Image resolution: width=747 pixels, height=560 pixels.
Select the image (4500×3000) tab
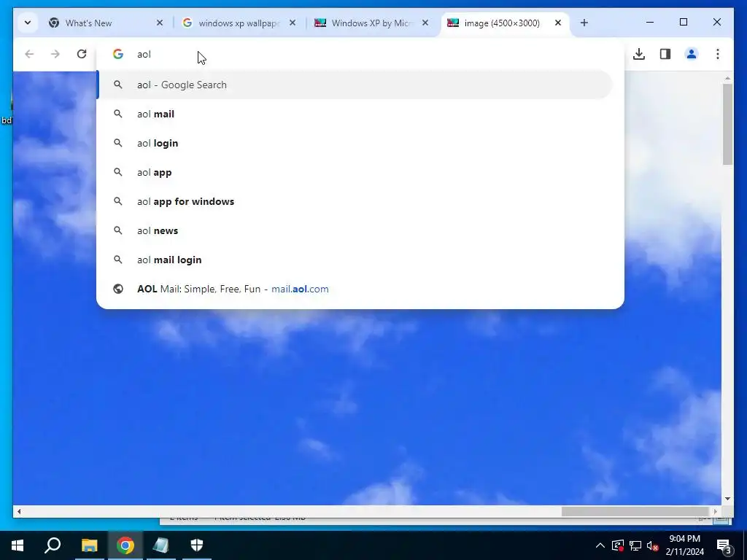[505, 23]
